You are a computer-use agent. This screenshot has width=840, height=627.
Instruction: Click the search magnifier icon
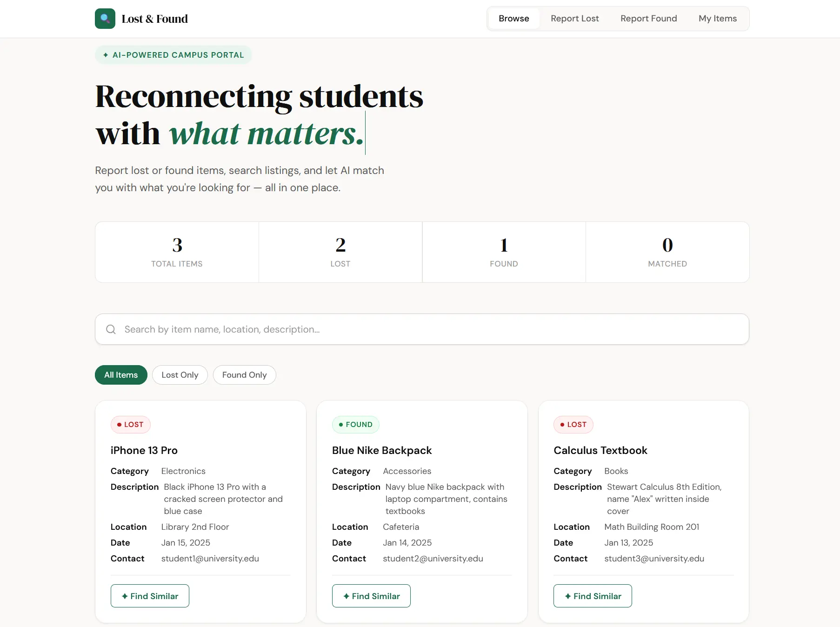pos(111,329)
